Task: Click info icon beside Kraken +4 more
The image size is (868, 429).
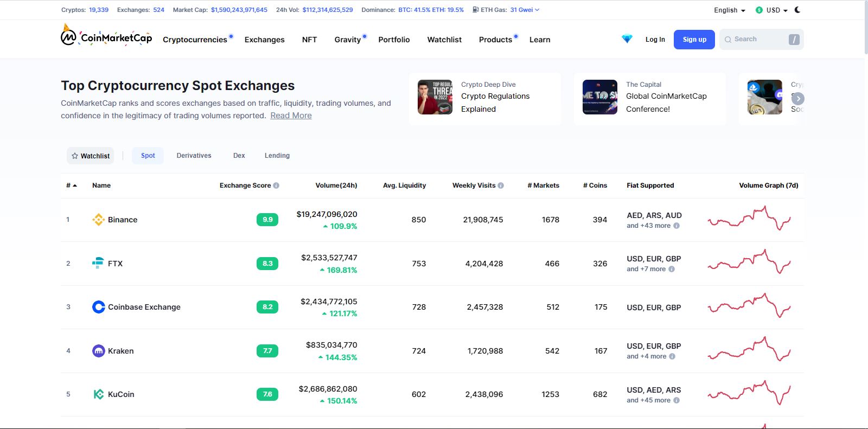Action: click(672, 356)
